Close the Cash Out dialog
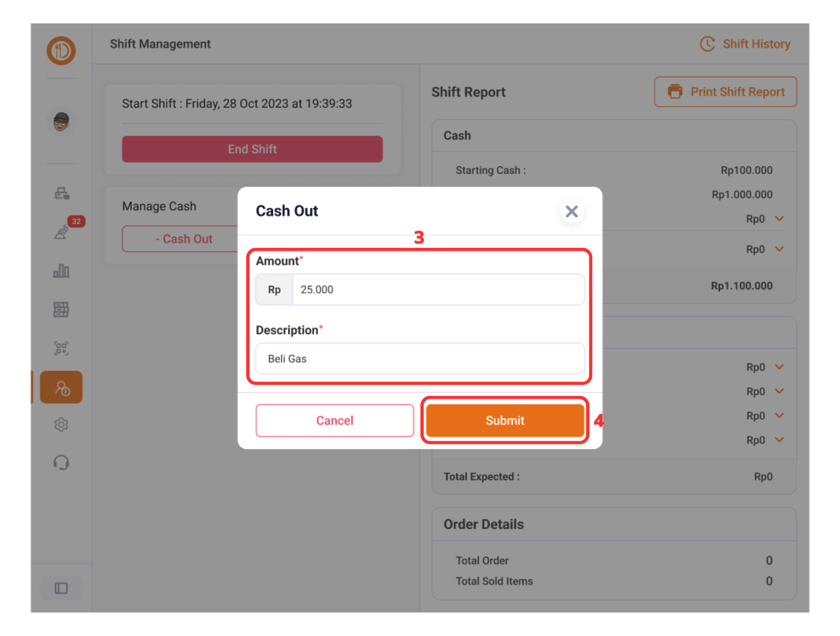 (x=571, y=211)
